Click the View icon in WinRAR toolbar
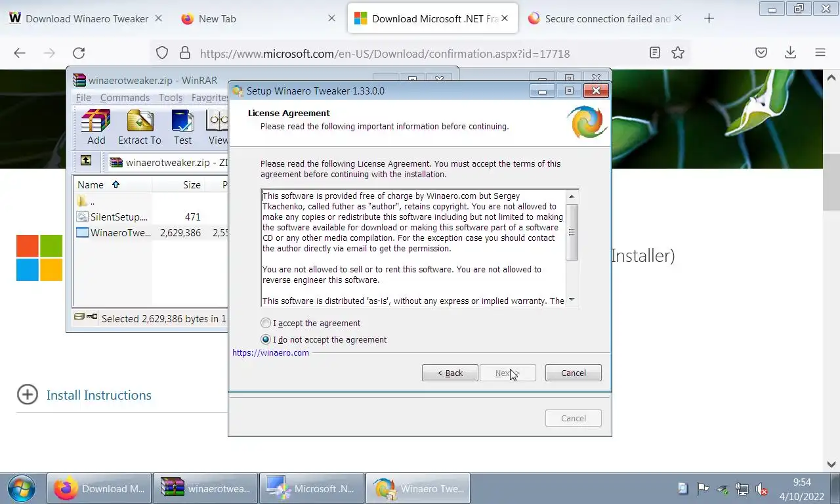 tap(218, 127)
